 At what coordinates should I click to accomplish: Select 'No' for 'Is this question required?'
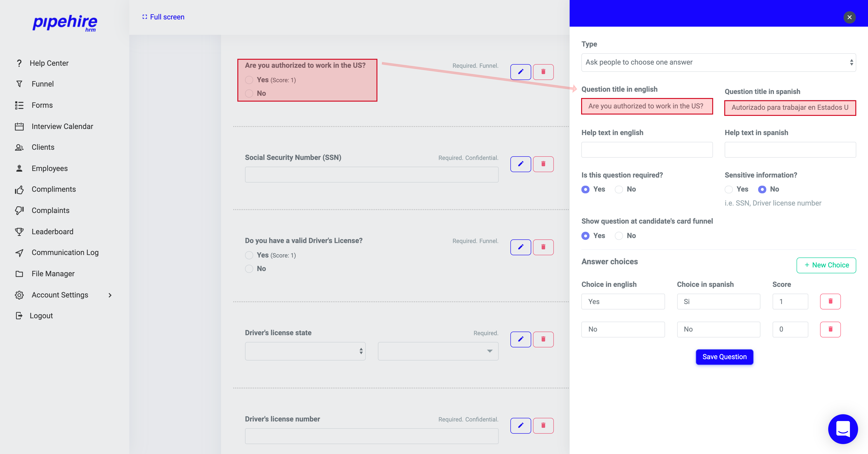[x=619, y=189]
